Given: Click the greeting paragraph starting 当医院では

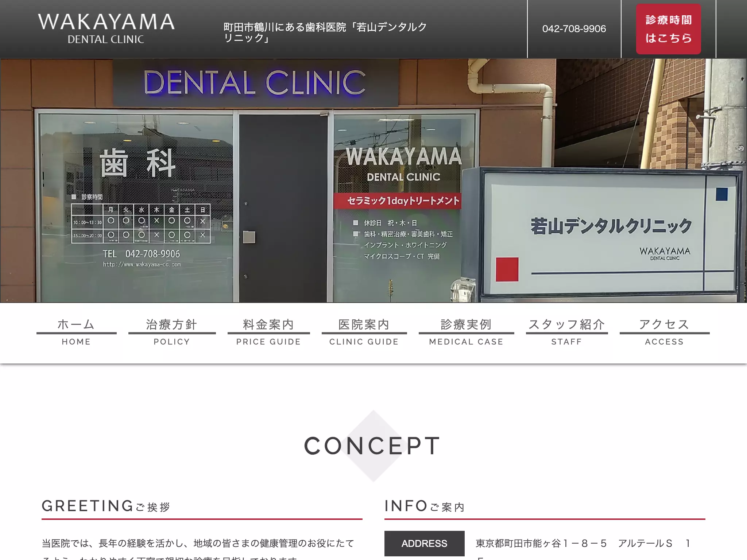Looking at the screenshot, I should point(198,549).
